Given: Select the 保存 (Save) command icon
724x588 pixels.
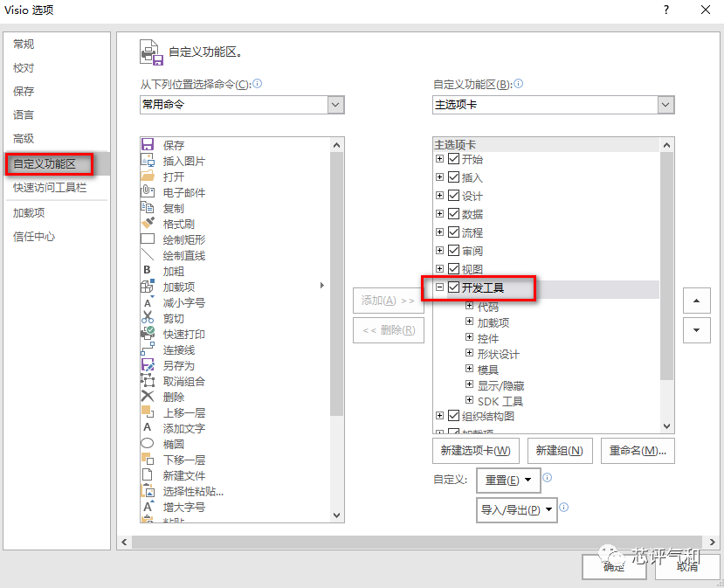Looking at the screenshot, I should (x=147, y=145).
